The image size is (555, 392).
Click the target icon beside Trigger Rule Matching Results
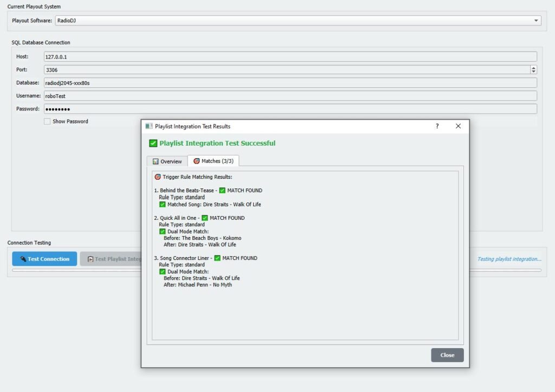pos(158,177)
